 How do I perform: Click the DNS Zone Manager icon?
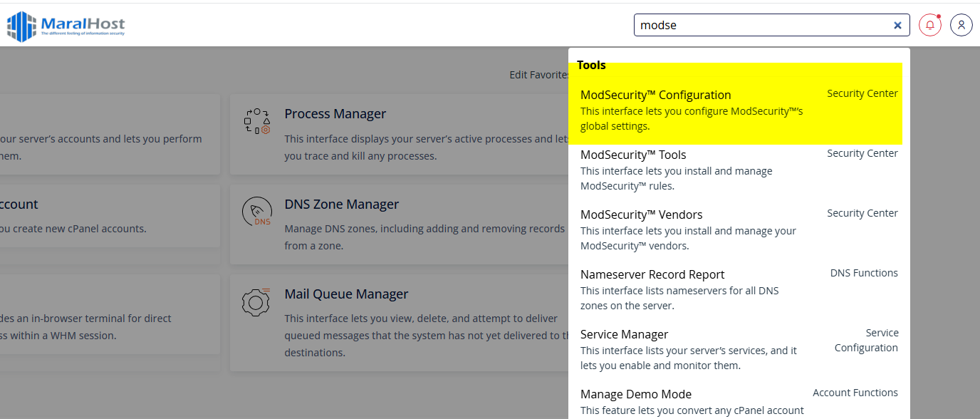coord(256,211)
